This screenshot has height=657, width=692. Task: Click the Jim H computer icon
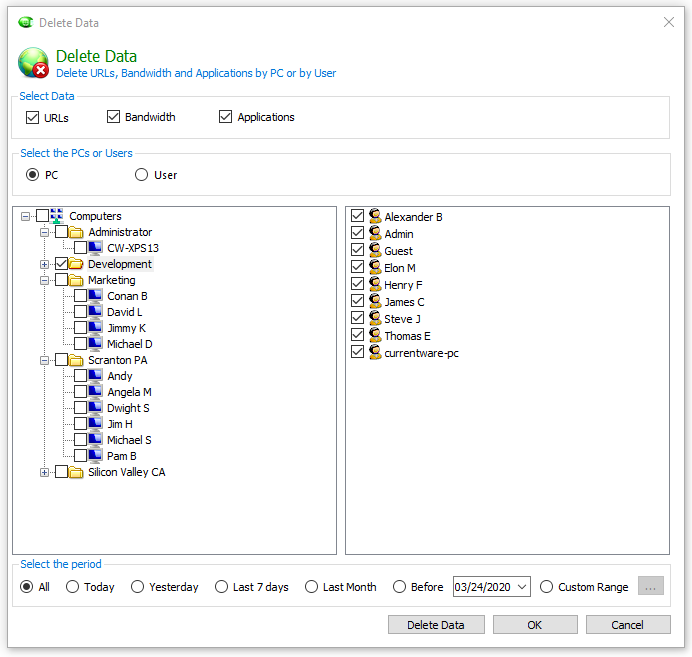click(95, 424)
